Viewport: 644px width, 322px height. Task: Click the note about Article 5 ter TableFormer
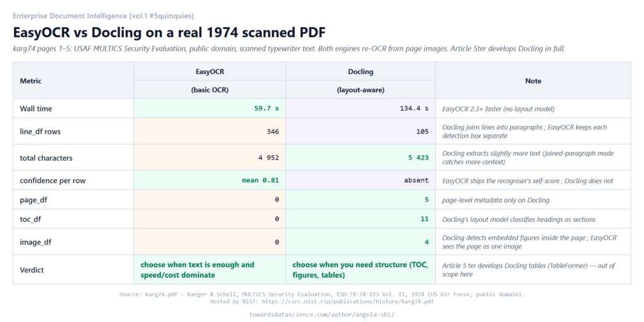click(528, 270)
